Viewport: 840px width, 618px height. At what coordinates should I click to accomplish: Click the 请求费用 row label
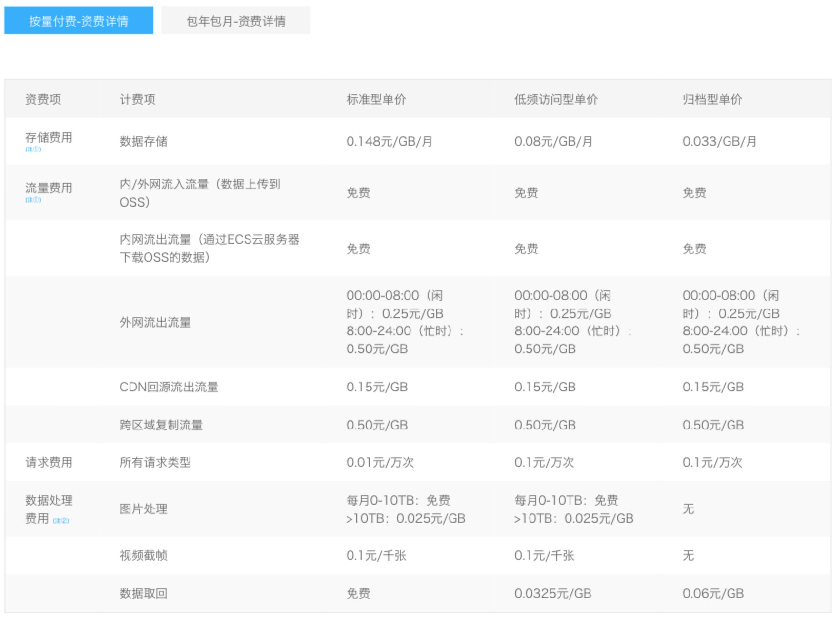pos(49,462)
